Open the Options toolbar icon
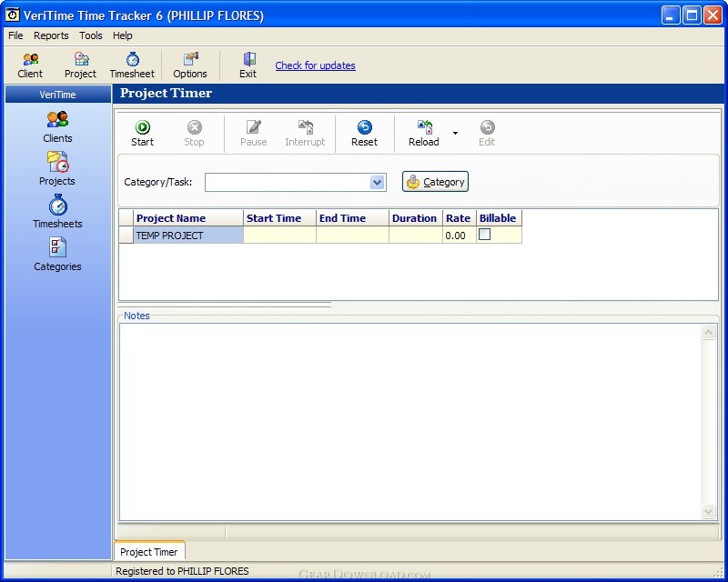728x582 pixels. (190, 65)
